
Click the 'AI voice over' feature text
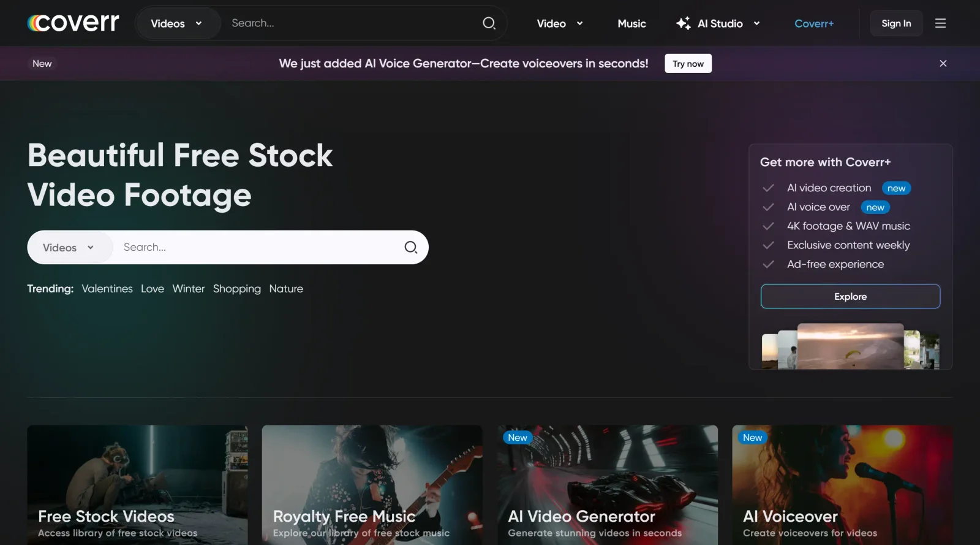click(818, 207)
